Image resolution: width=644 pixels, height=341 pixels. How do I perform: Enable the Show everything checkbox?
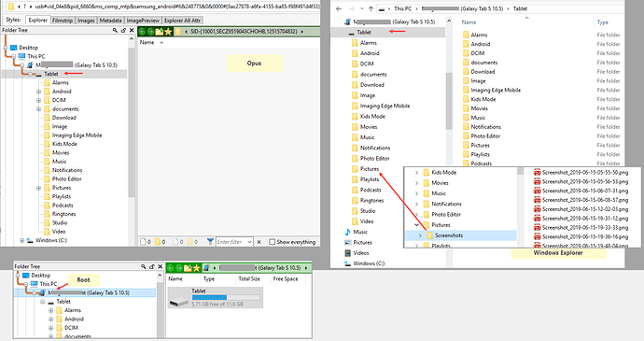(272, 242)
